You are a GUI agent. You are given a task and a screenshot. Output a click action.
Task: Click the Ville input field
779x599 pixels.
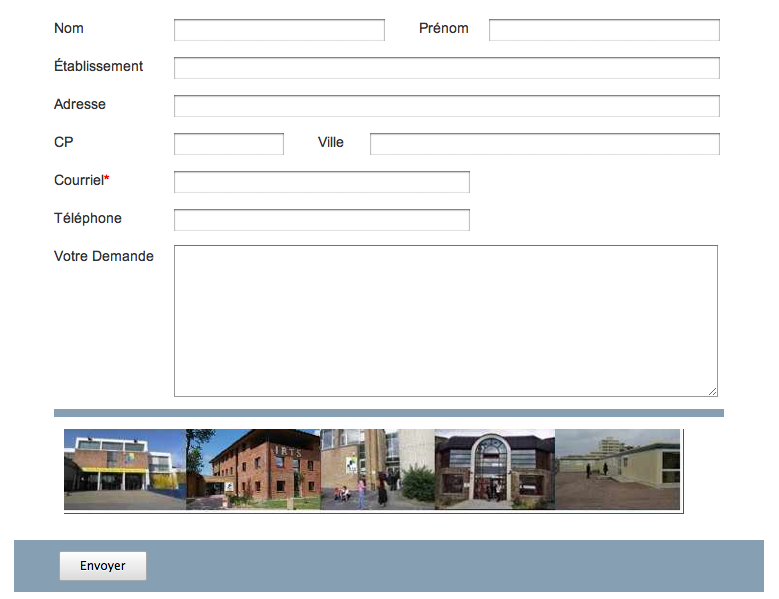pos(545,144)
